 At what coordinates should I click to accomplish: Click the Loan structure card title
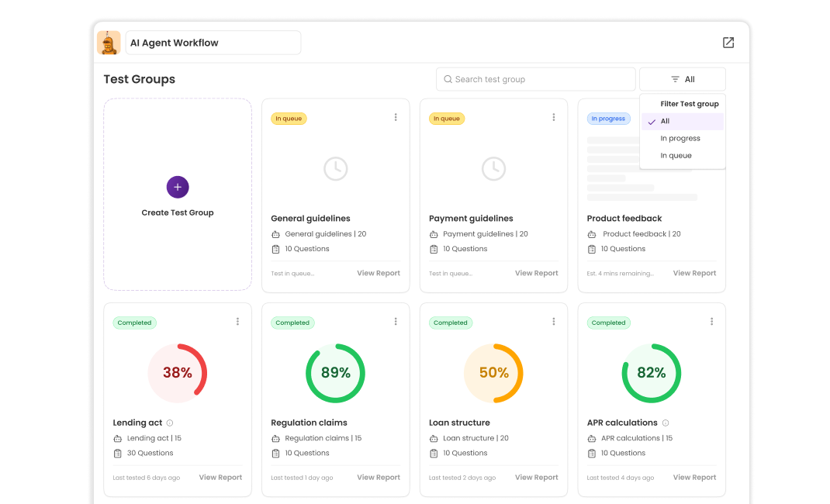coord(459,423)
